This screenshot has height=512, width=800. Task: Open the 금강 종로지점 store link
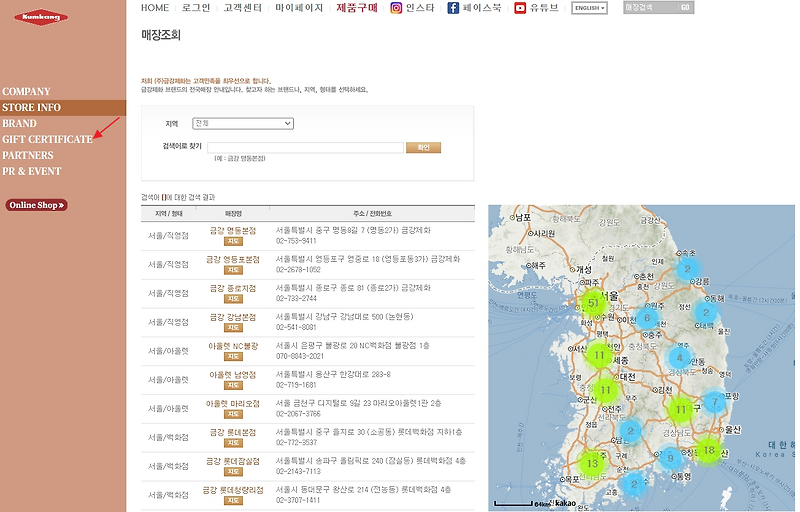pos(233,288)
